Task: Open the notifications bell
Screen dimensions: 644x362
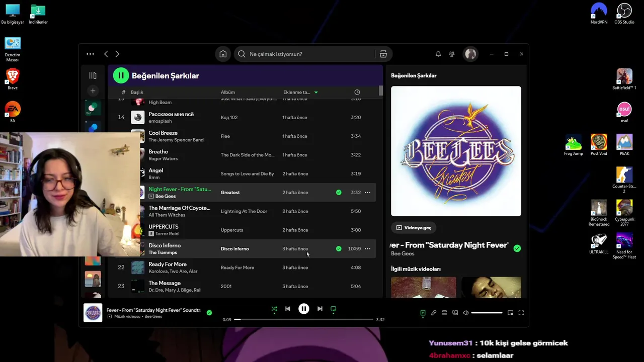Action: point(438,54)
